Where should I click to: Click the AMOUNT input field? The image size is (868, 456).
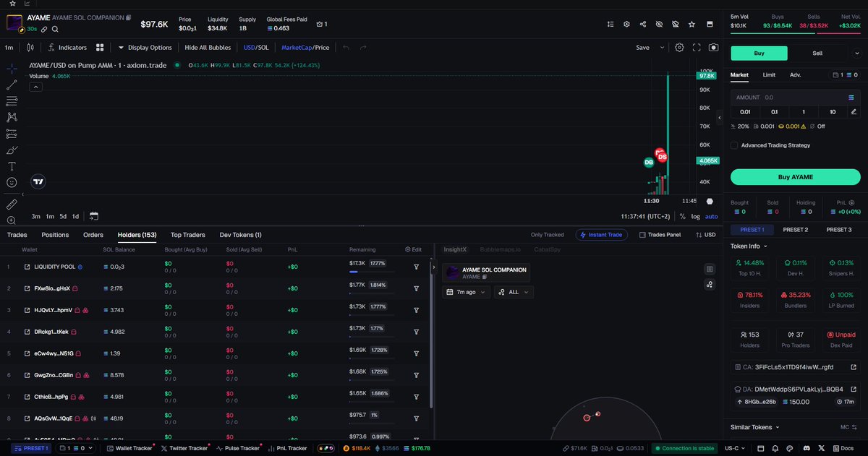(x=795, y=97)
